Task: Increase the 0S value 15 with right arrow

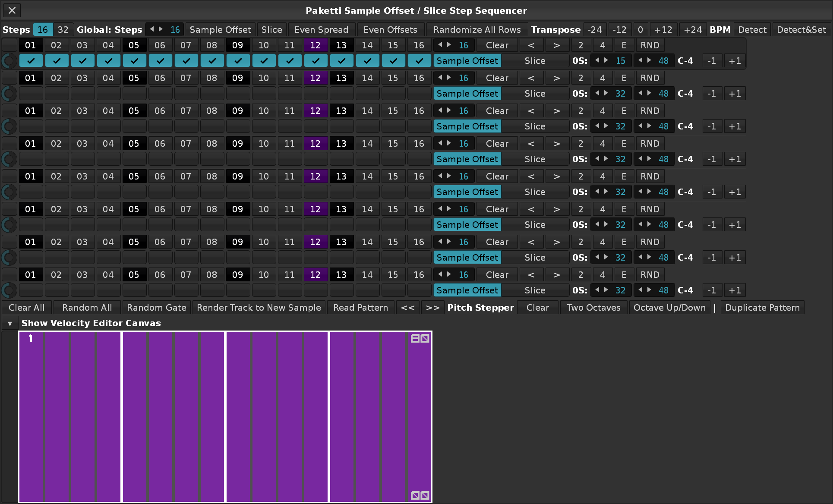Action: [x=606, y=60]
